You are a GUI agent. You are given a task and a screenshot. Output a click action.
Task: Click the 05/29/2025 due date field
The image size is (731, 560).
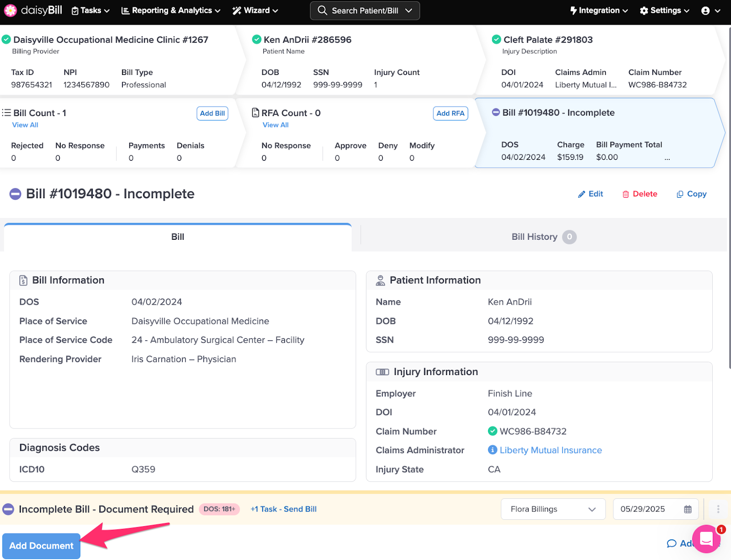point(656,509)
